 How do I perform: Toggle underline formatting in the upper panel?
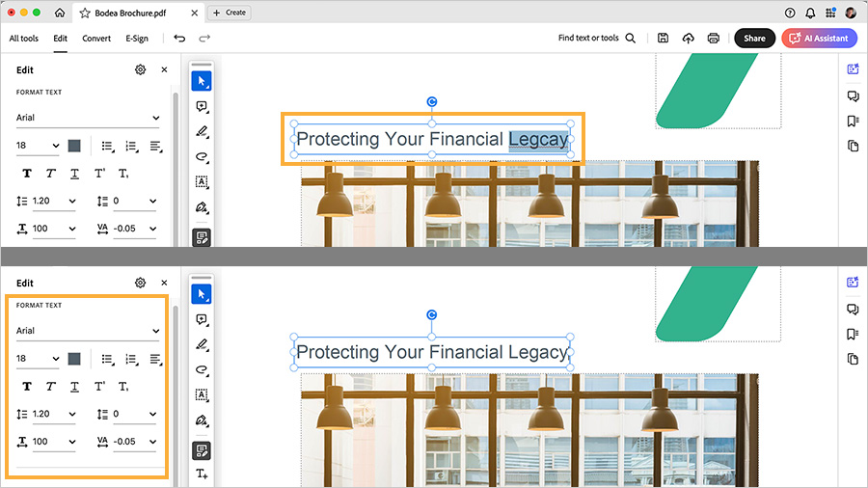74,174
